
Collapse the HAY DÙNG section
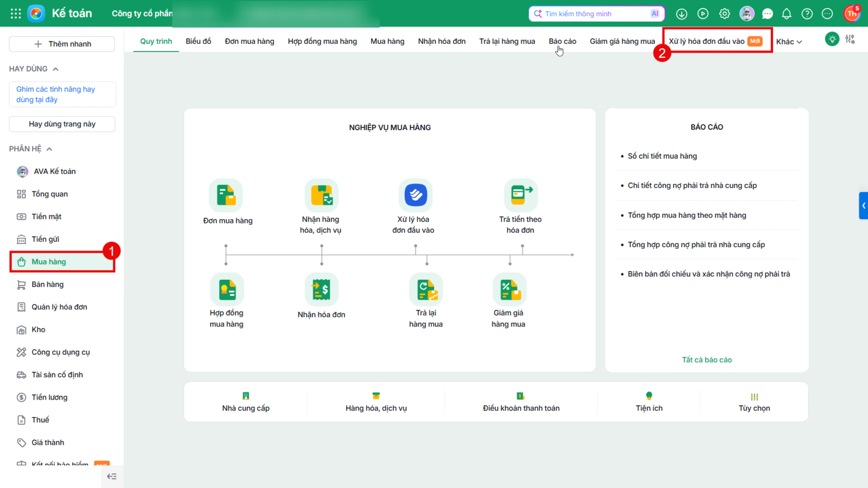[55, 69]
